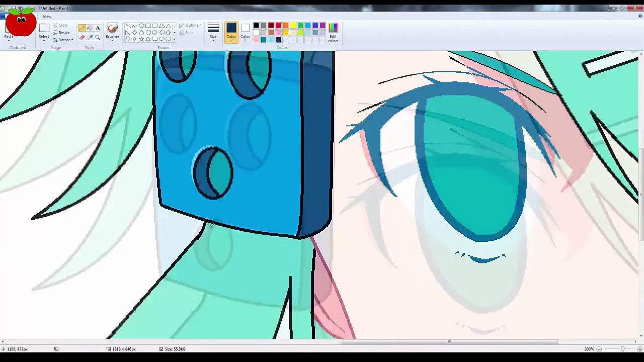Image resolution: width=644 pixels, height=362 pixels.
Task: Click the zoom in plus button
Action: click(639, 349)
